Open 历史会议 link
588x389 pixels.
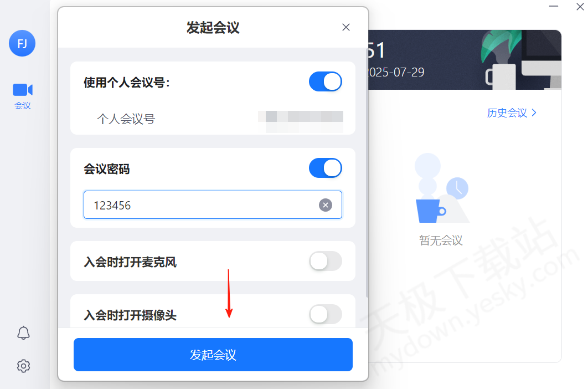pyautogui.click(x=507, y=112)
